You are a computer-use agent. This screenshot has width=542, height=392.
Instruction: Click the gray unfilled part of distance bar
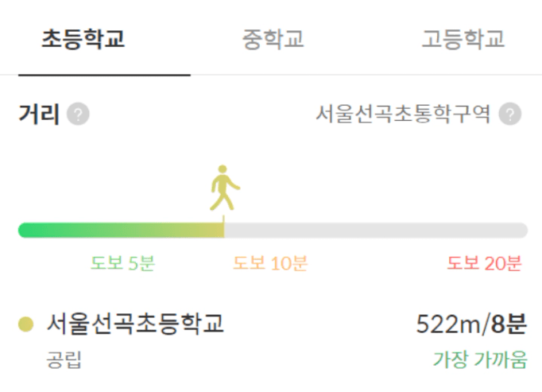click(x=374, y=231)
